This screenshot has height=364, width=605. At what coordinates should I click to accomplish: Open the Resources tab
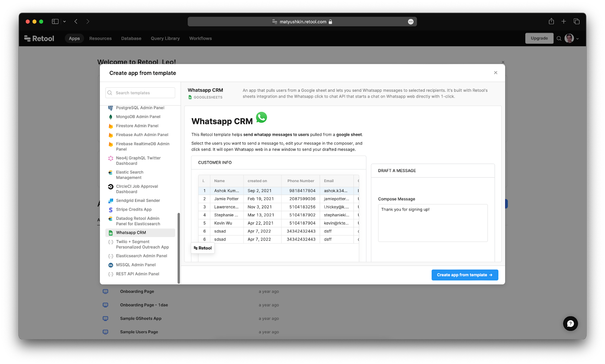click(100, 39)
